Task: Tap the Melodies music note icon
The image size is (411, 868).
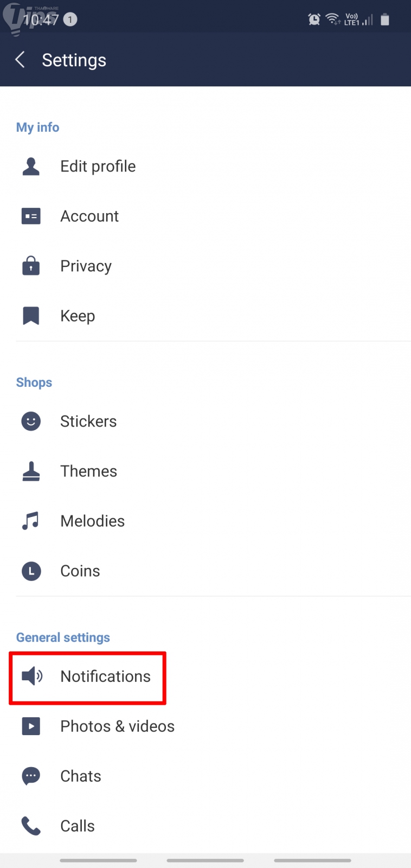Action: pyautogui.click(x=31, y=521)
